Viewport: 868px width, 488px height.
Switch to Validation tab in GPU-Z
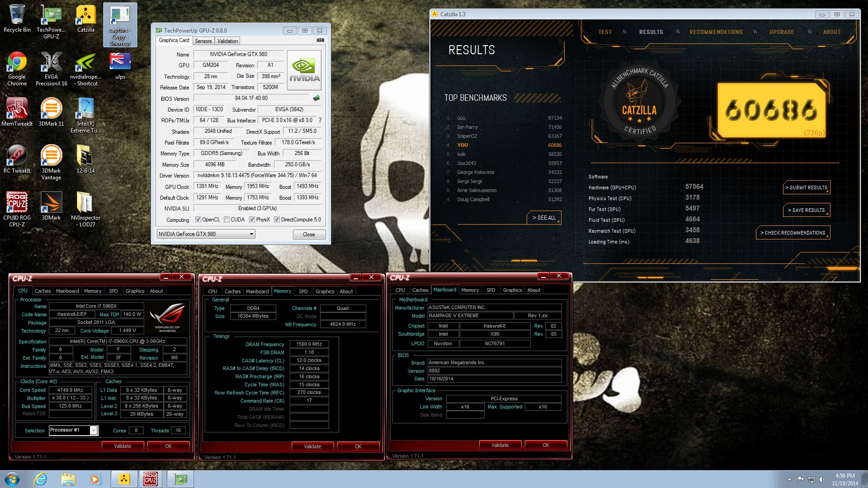point(227,41)
